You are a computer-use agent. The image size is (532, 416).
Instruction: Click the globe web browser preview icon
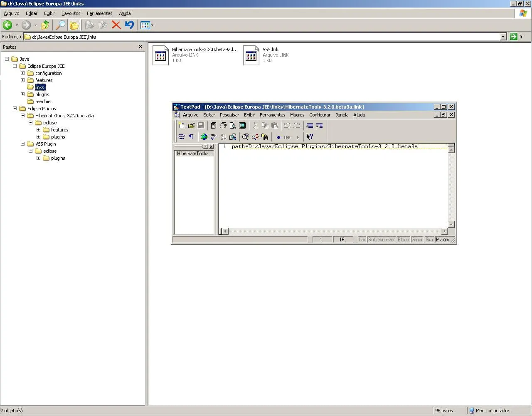(204, 137)
